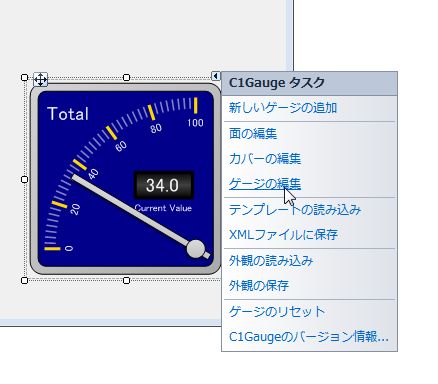Screen dimensions: 438x384
Task: Collapse the smart tag arrow beside C1Gauge タスク
Action: click(216, 76)
